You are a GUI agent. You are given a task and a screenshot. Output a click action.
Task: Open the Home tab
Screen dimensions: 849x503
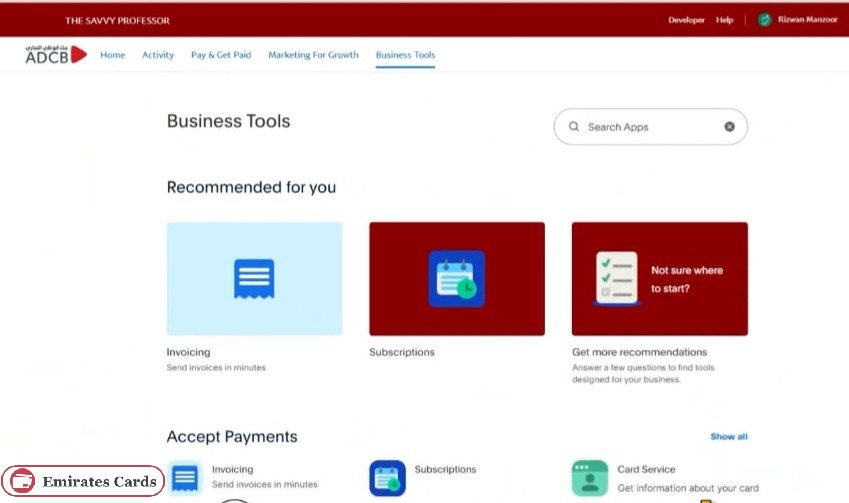click(113, 55)
